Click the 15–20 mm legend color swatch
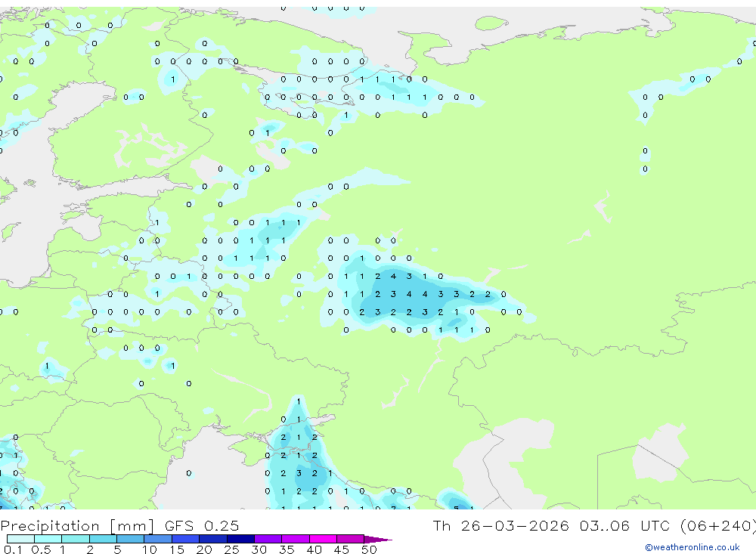Image resolution: width=756 pixels, height=554 pixels. 186,539
